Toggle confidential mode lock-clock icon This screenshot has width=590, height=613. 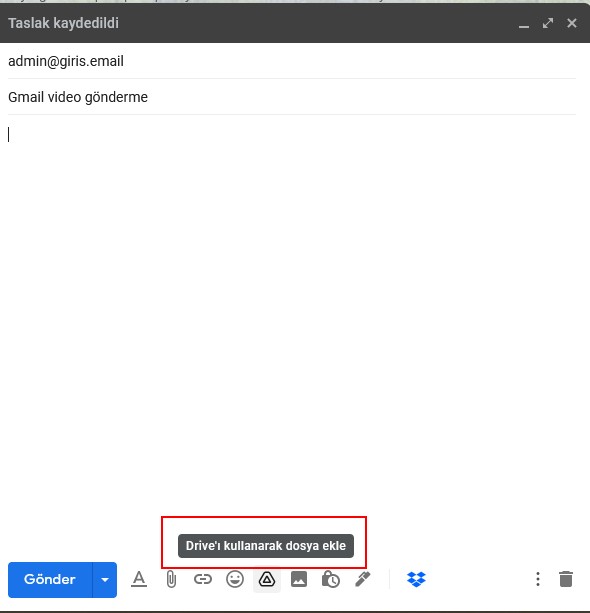[331, 579]
